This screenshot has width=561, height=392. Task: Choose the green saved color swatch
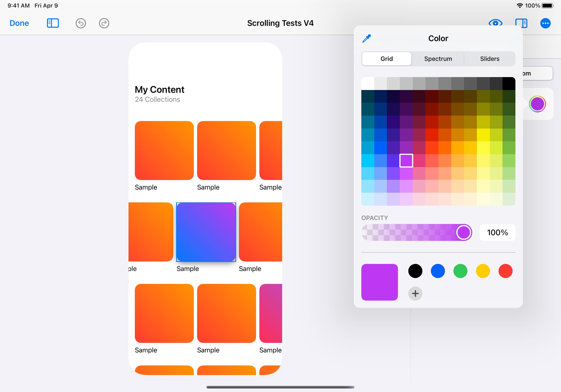point(460,271)
